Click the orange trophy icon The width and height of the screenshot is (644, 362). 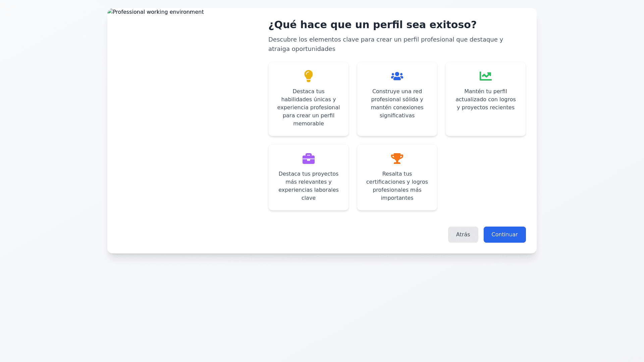[x=397, y=159]
